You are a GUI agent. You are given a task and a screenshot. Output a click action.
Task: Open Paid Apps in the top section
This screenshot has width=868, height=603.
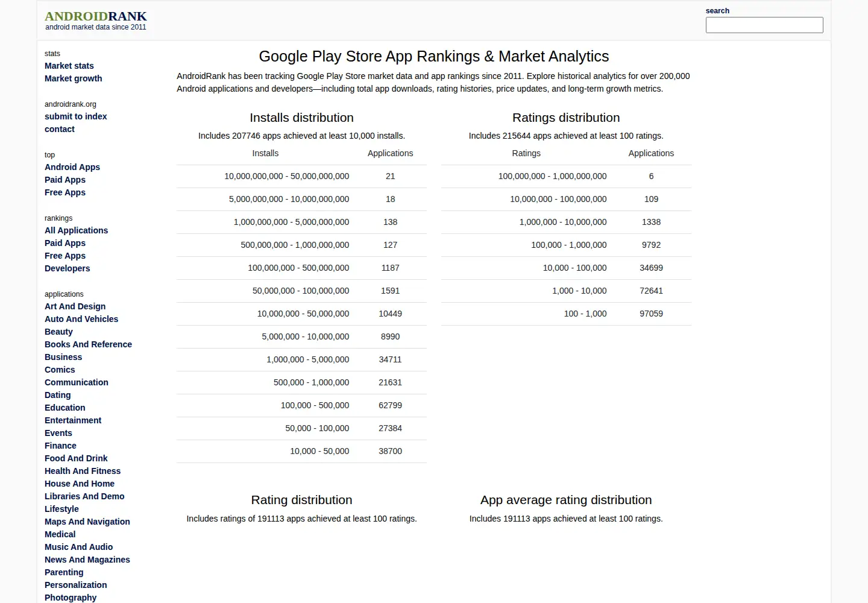[x=65, y=180]
